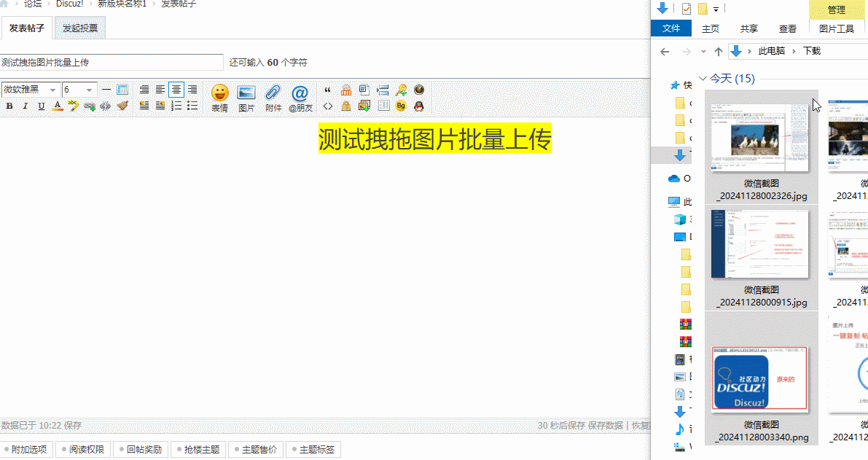Viewport: 868px width, 460px height.
Task: Open the 附件 attachment uploader
Action: (x=273, y=97)
